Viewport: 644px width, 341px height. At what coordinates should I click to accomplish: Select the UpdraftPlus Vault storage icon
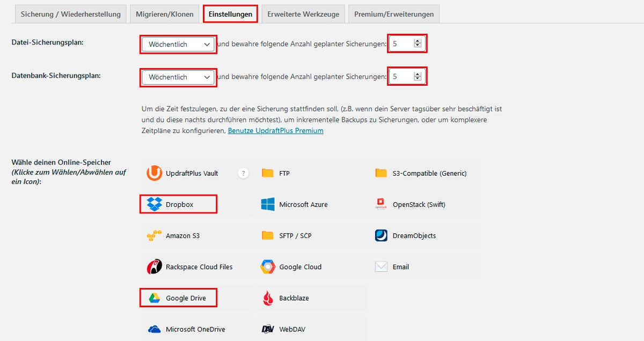155,173
